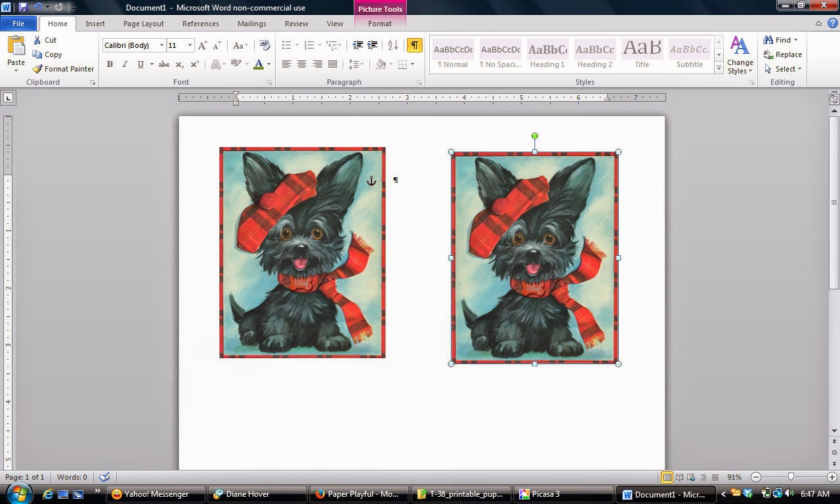Switch to Picasa 3 in the taskbar

point(562,494)
